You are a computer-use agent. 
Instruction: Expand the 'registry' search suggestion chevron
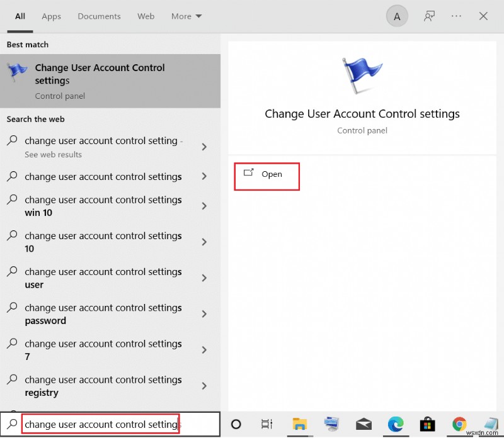click(204, 386)
